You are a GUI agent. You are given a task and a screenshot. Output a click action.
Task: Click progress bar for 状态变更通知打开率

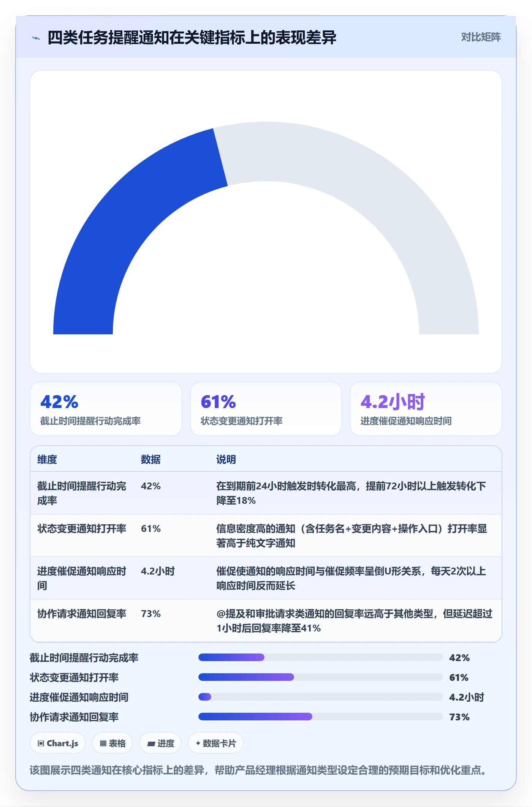(320, 677)
